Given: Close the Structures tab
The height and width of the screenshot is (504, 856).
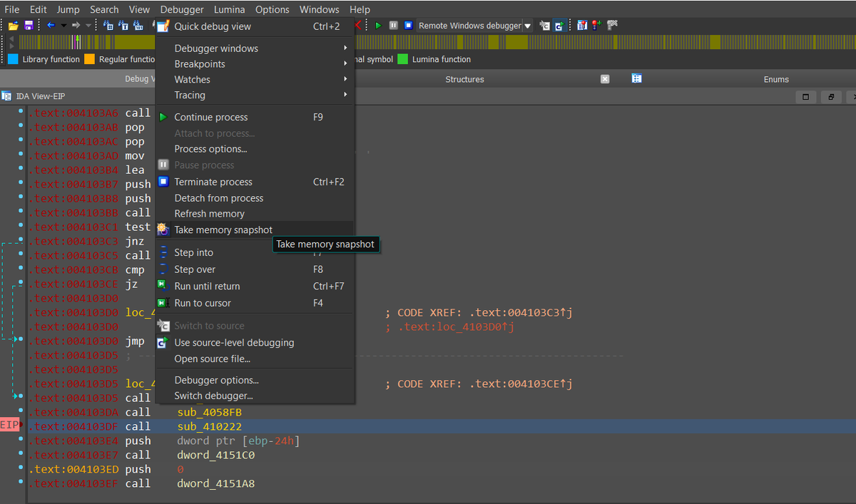Looking at the screenshot, I should 605,79.
